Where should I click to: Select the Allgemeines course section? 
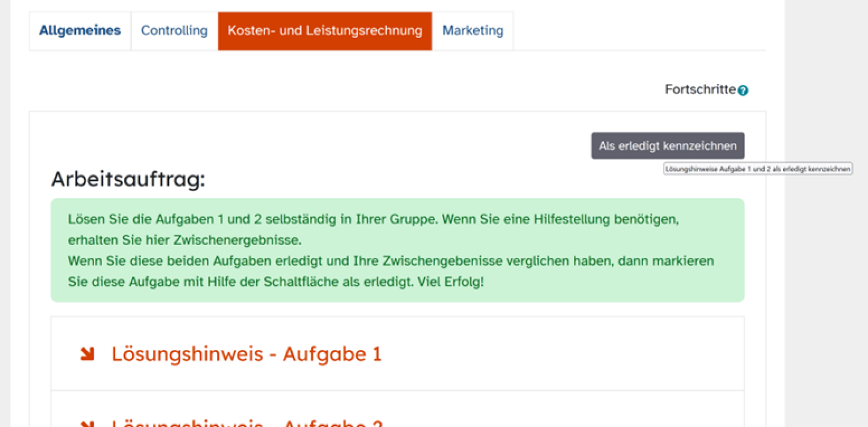click(80, 30)
